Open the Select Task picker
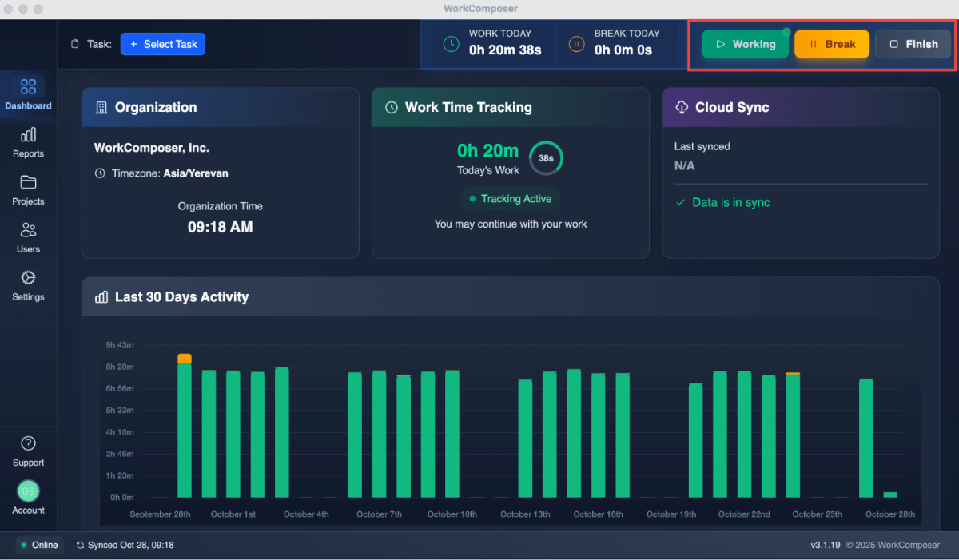This screenshot has width=959, height=560. click(x=162, y=44)
